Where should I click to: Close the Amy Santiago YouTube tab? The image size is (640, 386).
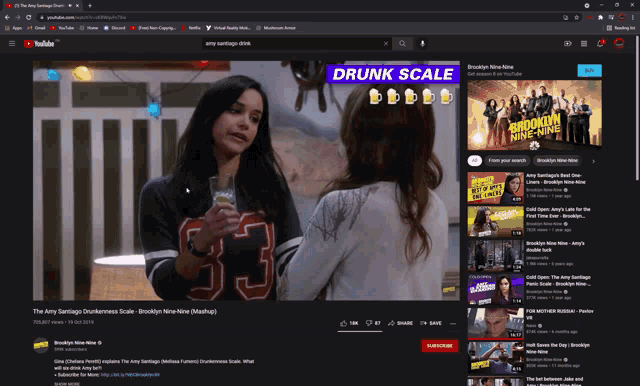[77, 6]
